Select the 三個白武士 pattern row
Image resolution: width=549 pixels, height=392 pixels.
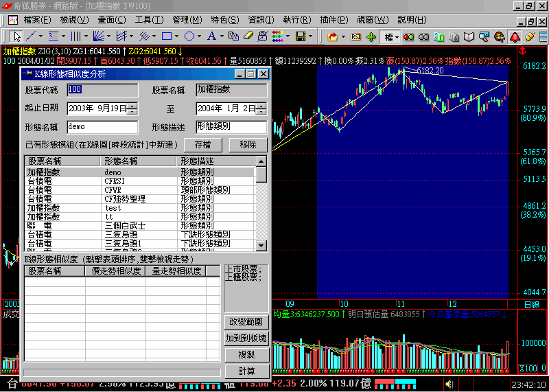(x=140, y=226)
